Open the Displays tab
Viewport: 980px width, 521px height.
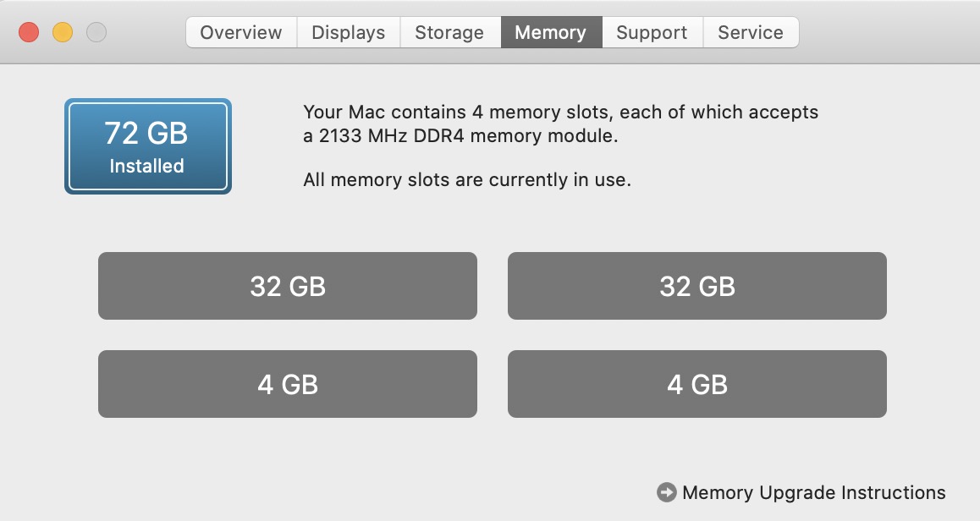(x=348, y=33)
